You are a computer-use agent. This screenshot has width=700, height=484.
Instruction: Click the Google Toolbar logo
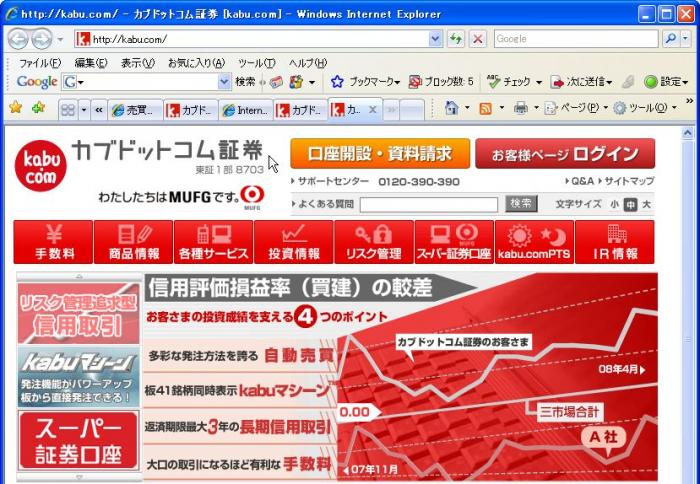coord(37,82)
